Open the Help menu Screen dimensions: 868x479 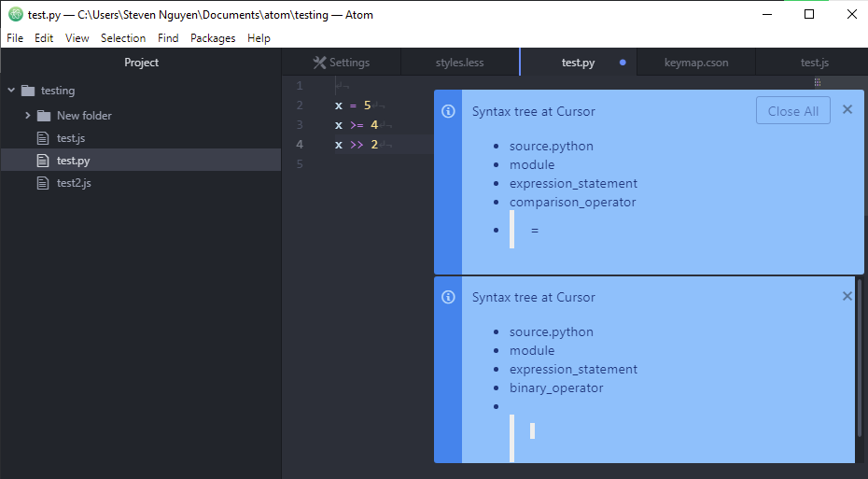click(259, 38)
